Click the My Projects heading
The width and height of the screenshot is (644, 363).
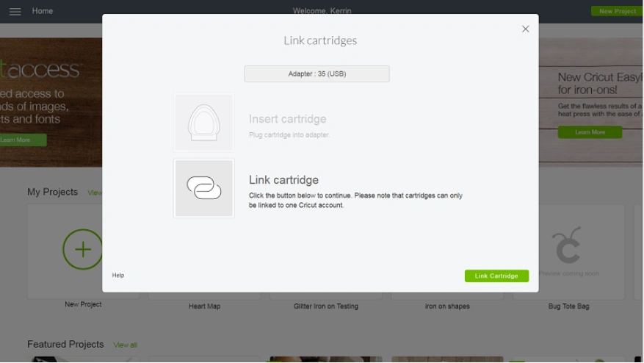point(52,192)
